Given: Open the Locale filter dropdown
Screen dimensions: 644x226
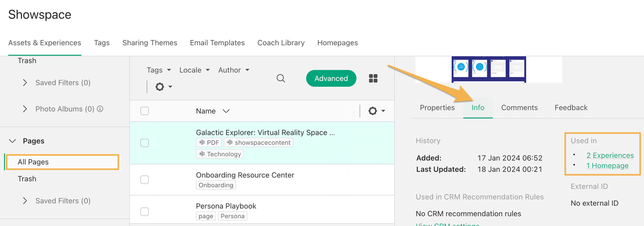Looking at the screenshot, I should coord(194,70).
